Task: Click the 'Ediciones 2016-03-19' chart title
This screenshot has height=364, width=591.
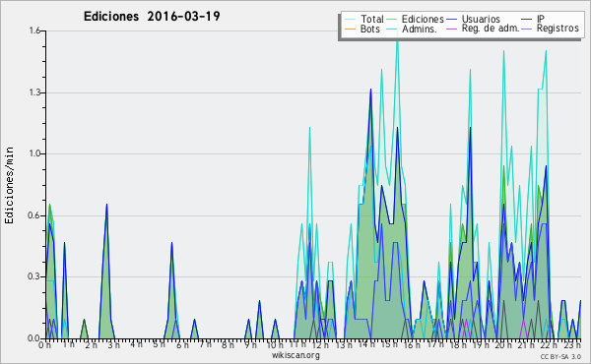Action: point(152,17)
